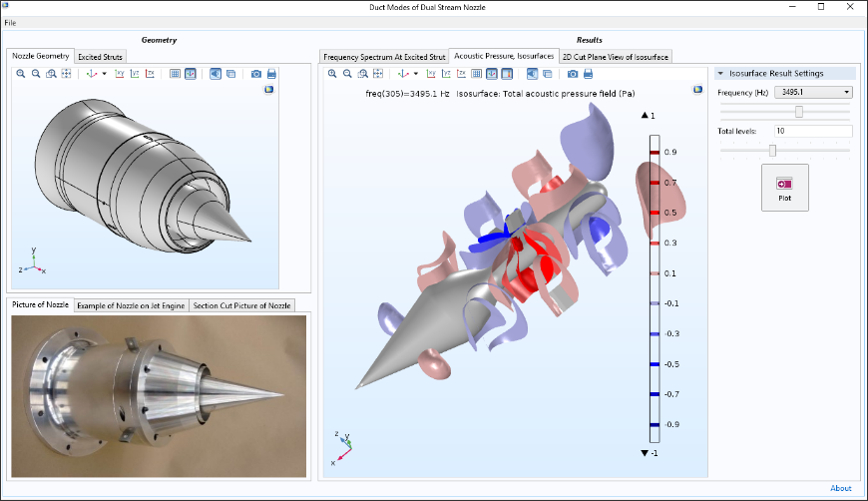Print the Geometry graphics view

tap(271, 74)
